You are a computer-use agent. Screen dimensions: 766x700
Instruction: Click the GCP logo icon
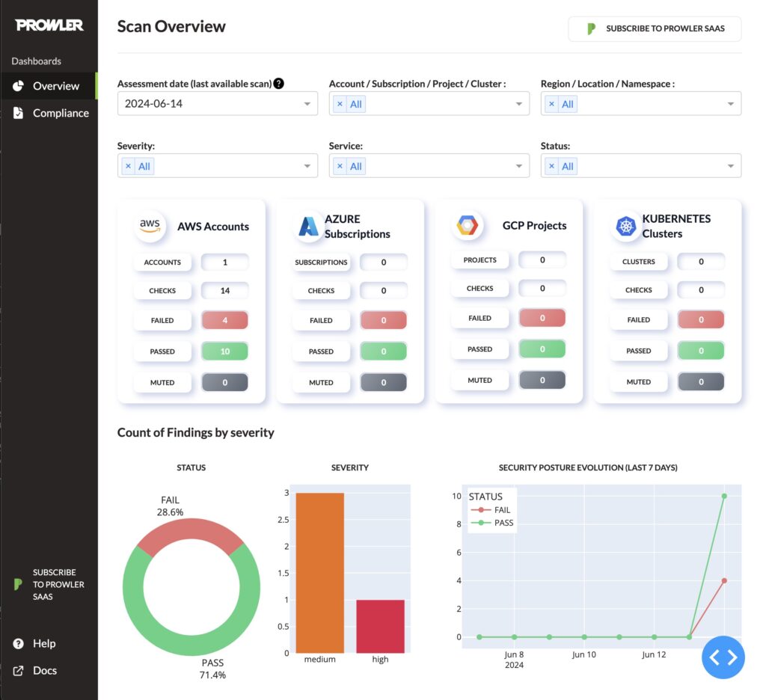468,225
